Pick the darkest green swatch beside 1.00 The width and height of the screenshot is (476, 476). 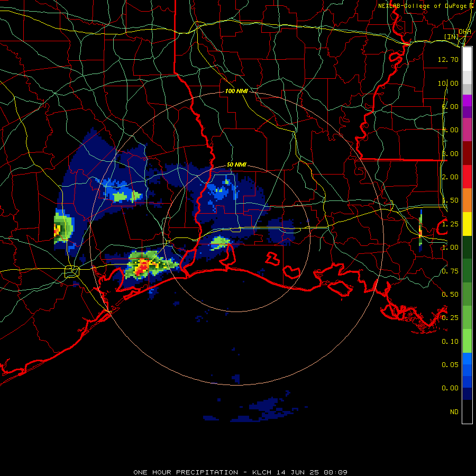pyautogui.click(x=467, y=247)
